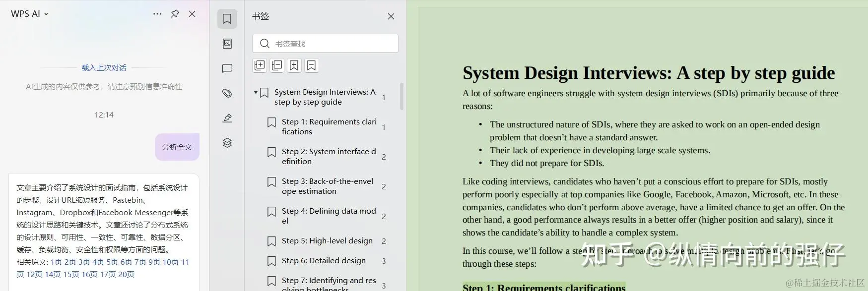Jump to source link 5页
Screen dimensions: 868x291
coord(112,262)
